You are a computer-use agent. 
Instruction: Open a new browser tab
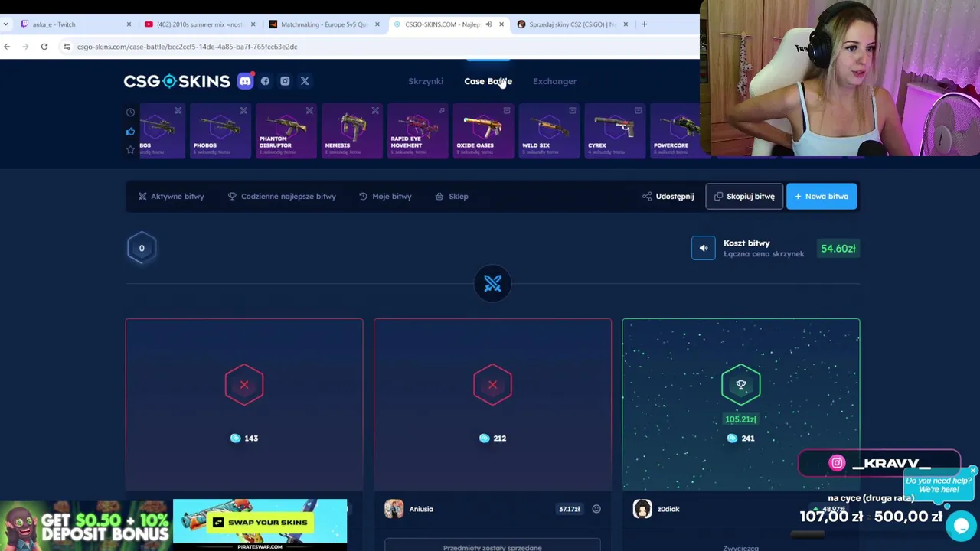(644, 24)
